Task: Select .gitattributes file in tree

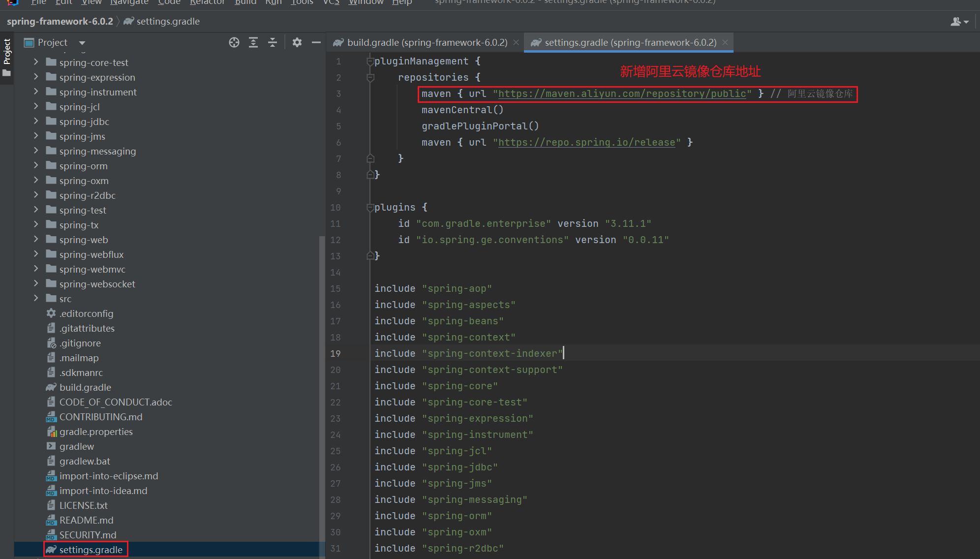Action: (87, 328)
